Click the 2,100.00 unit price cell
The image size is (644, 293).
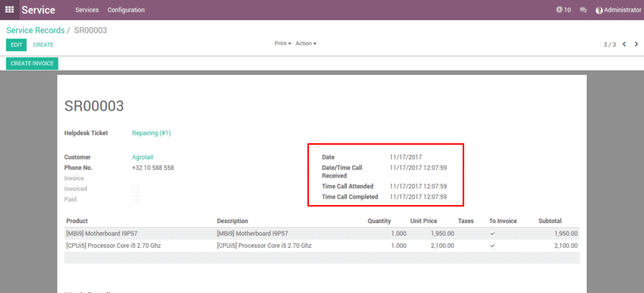(x=442, y=246)
